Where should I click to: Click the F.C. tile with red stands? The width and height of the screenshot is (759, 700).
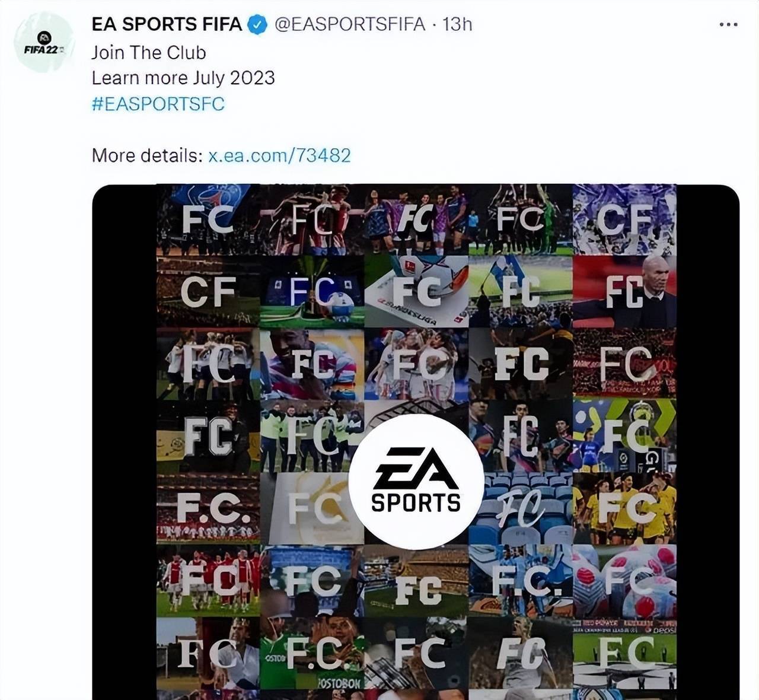point(208,508)
